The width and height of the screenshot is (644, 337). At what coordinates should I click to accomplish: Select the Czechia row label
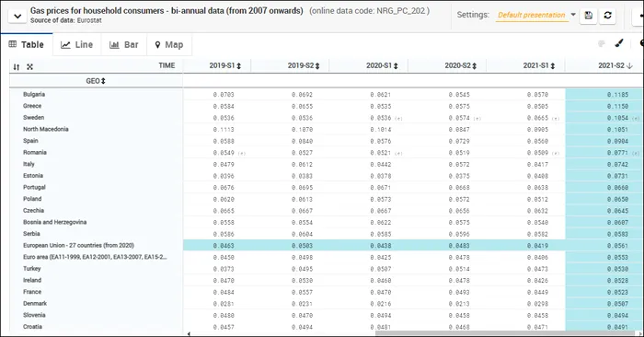(x=33, y=211)
